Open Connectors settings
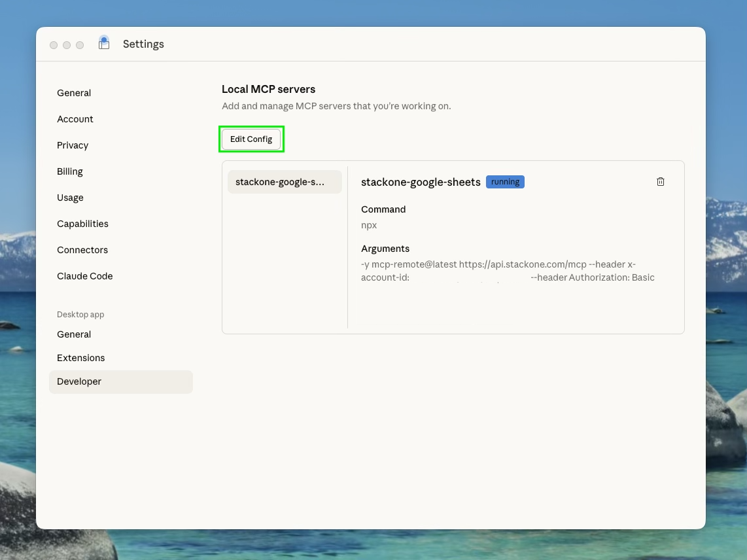Viewport: 747px width, 560px height. [82, 249]
